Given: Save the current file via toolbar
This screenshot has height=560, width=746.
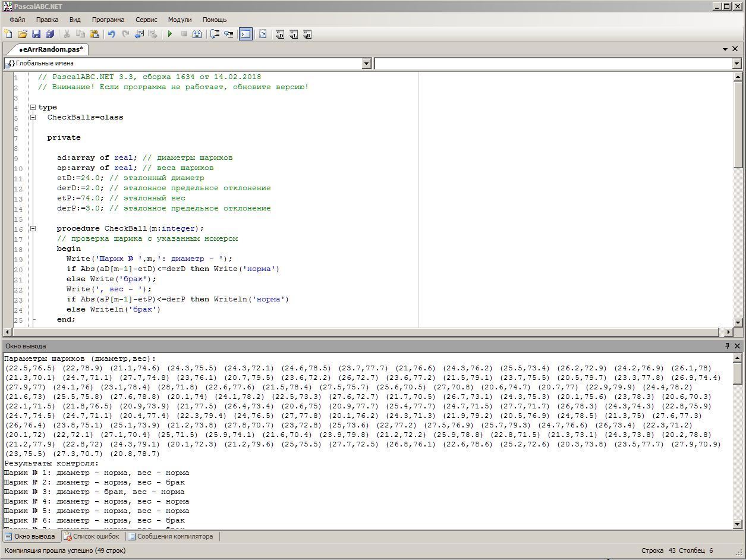Looking at the screenshot, I should 36,34.
